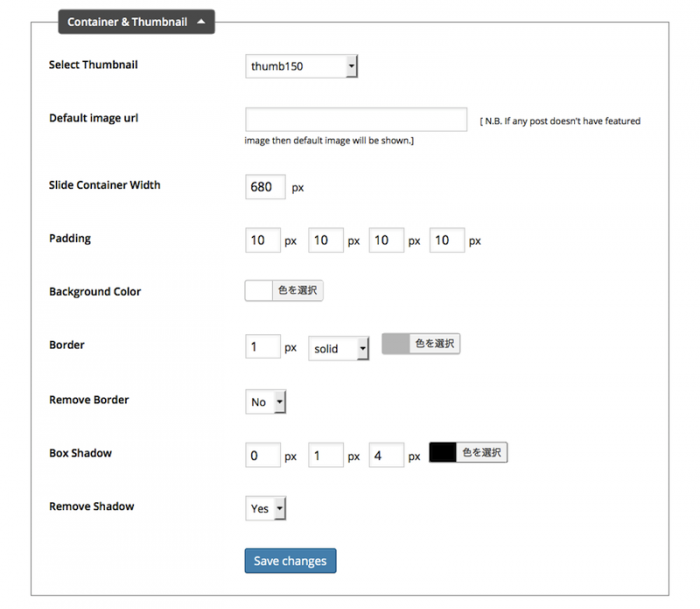Screen dimensions: 700x609
Task: Open the Select Thumbnail dropdown
Action: tap(301, 67)
